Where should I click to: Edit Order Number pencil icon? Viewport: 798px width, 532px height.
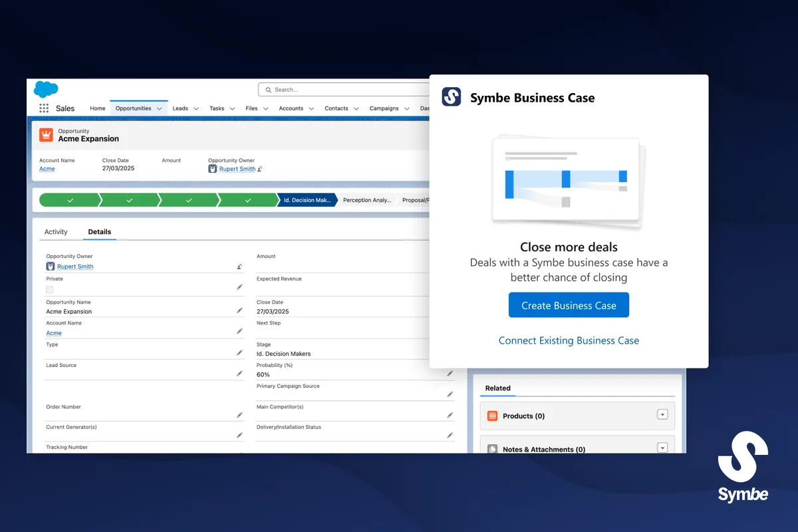[x=239, y=415]
